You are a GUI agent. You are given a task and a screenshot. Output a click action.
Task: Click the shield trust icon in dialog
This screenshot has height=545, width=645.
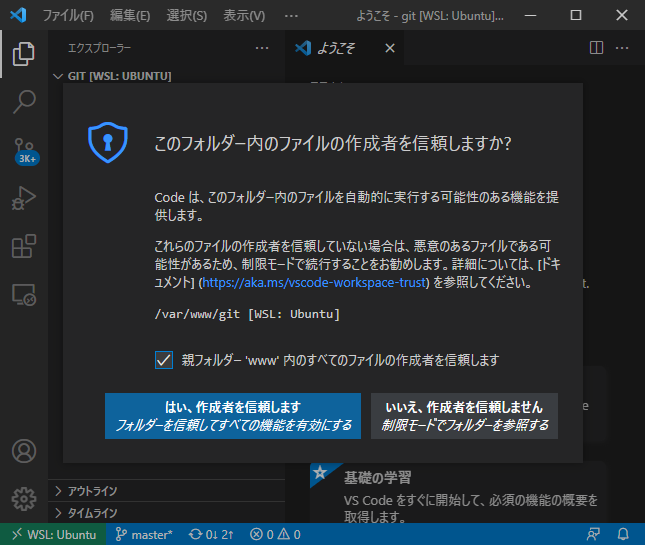(x=108, y=142)
